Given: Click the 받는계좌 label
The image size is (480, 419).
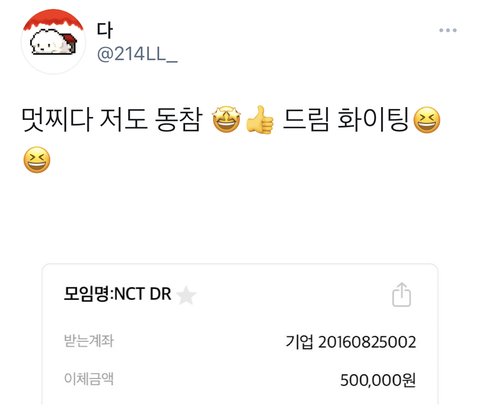Looking at the screenshot, I should click(89, 341).
